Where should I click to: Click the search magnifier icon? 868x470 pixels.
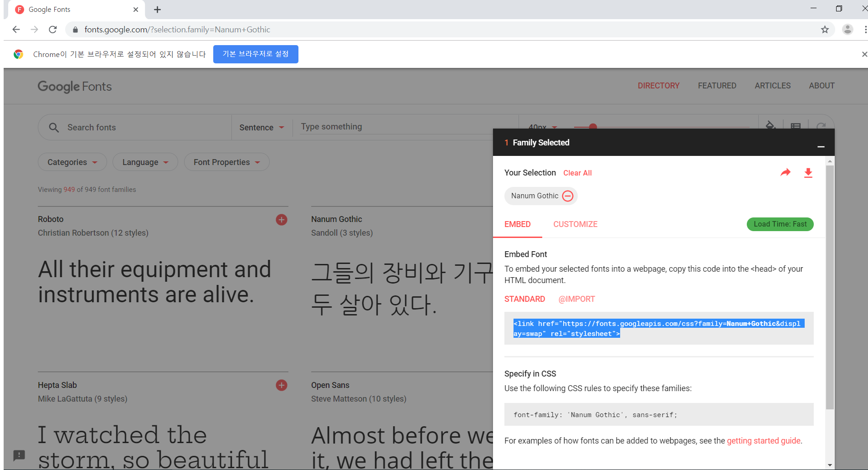click(x=54, y=128)
